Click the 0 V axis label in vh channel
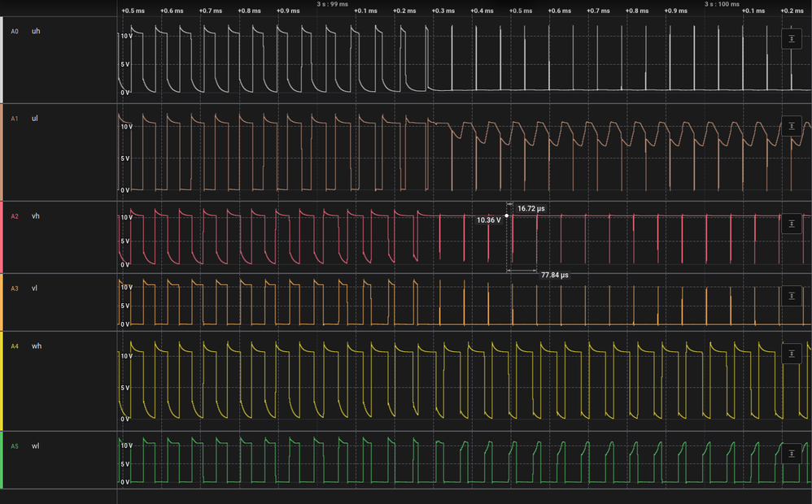Image resolution: width=812 pixels, height=504 pixels. pos(125,265)
